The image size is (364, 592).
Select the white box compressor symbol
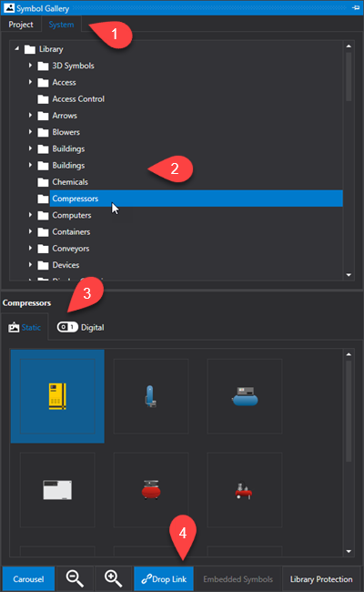[57, 490]
